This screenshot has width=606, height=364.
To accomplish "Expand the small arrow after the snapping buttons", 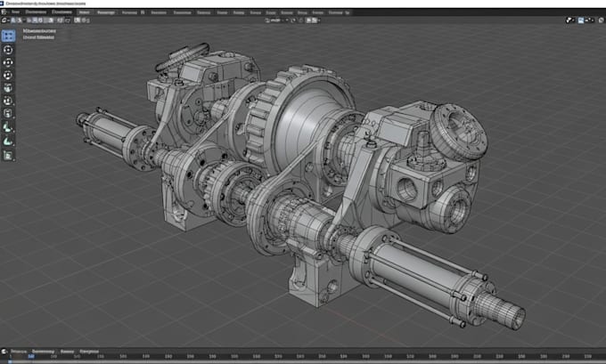I will click(x=319, y=20).
